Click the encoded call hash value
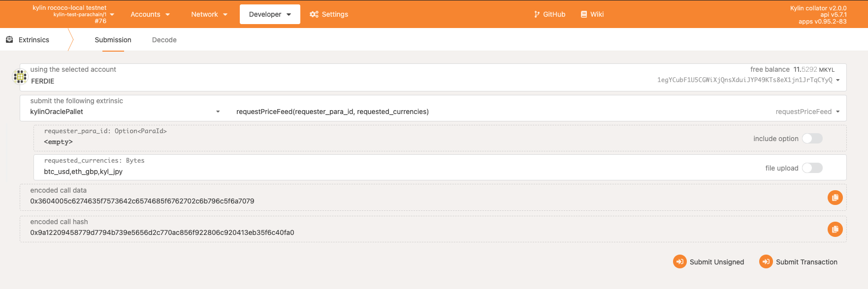Viewport: 868px width, 289px height. pyautogui.click(x=162, y=232)
